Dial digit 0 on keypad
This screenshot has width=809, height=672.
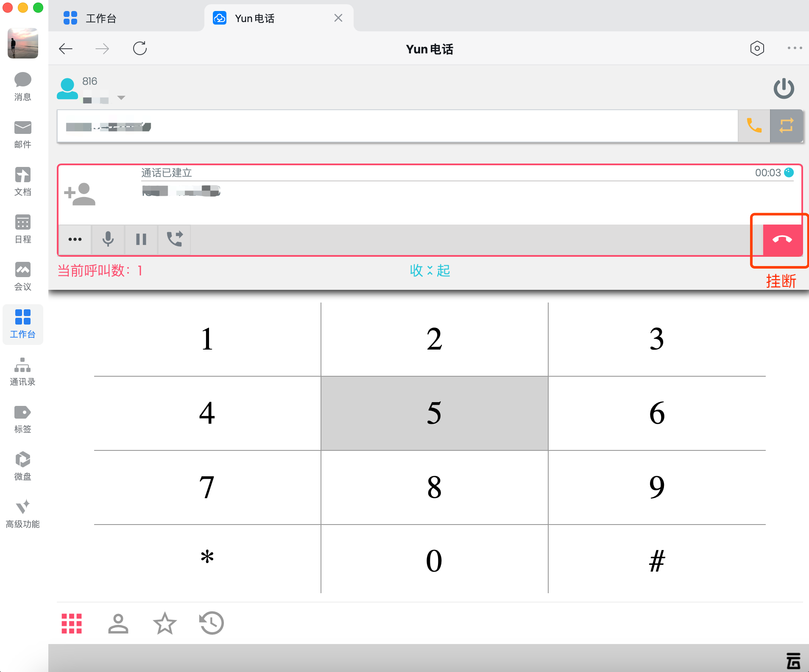[434, 559]
